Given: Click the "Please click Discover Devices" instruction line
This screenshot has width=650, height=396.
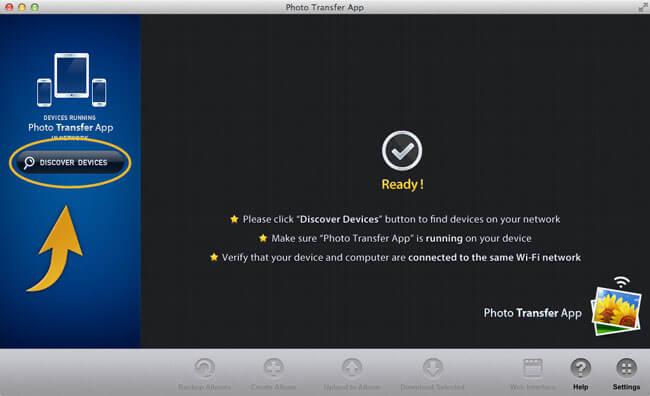Looking at the screenshot, I should (x=395, y=219).
